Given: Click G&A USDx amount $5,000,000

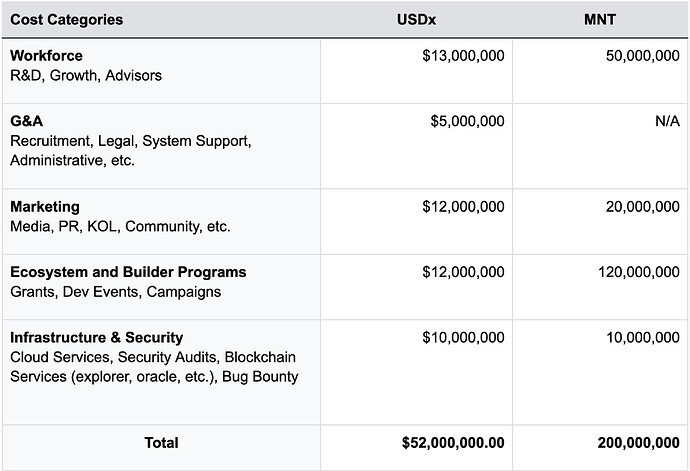Looking at the screenshot, I should [x=468, y=121].
